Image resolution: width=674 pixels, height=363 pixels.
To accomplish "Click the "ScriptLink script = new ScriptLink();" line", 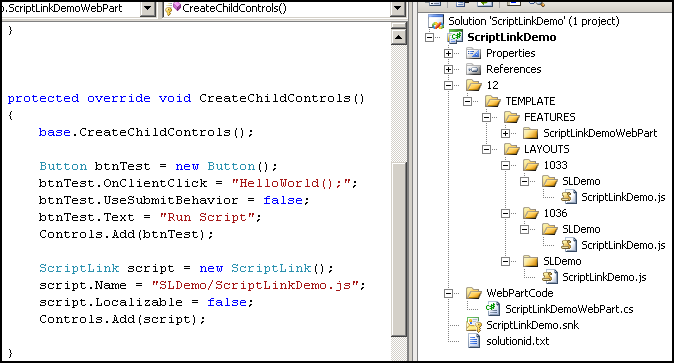I will point(186,268).
